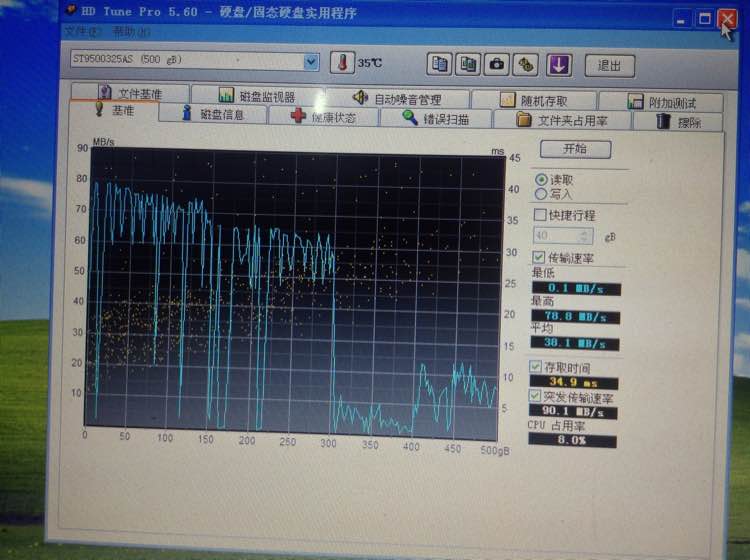The width and height of the screenshot is (750, 560).
Task: Open the 文件 file menu
Action: click(x=82, y=32)
